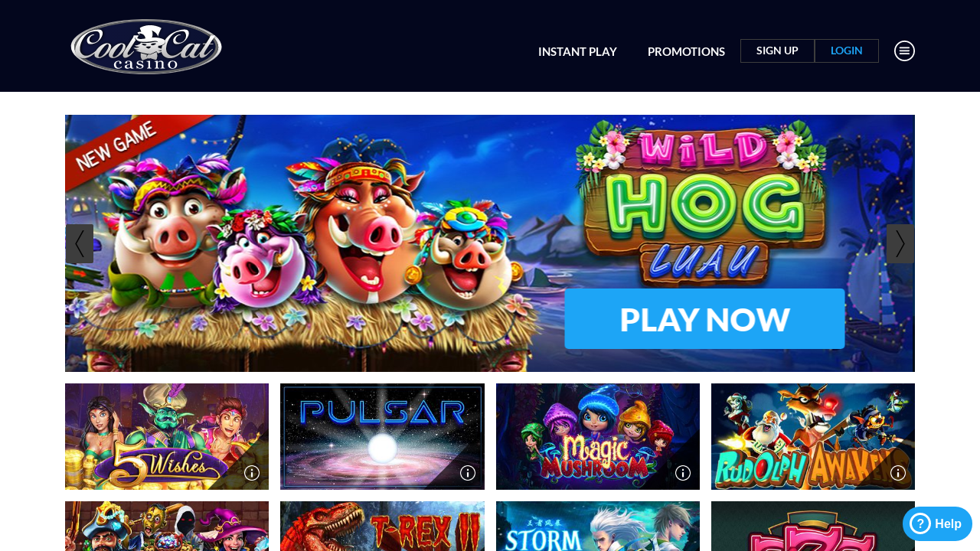Image resolution: width=980 pixels, height=551 pixels.
Task: Click the Login button
Action: click(x=847, y=51)
